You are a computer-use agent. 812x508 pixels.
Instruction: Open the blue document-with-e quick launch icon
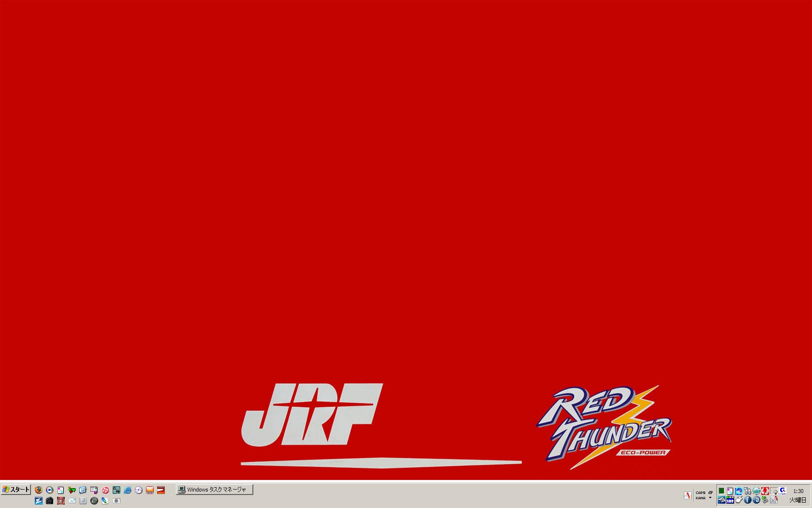(x=83, y=490)
